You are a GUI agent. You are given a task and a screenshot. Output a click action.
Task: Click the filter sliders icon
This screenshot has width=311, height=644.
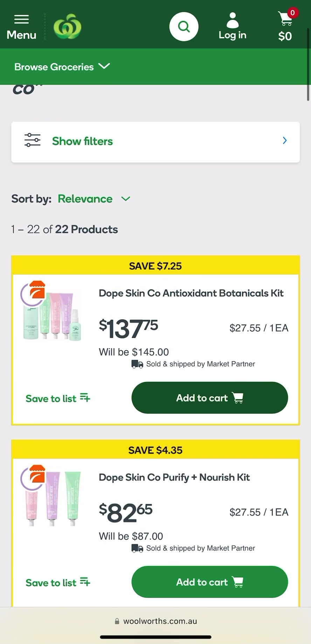coord(32,141)
